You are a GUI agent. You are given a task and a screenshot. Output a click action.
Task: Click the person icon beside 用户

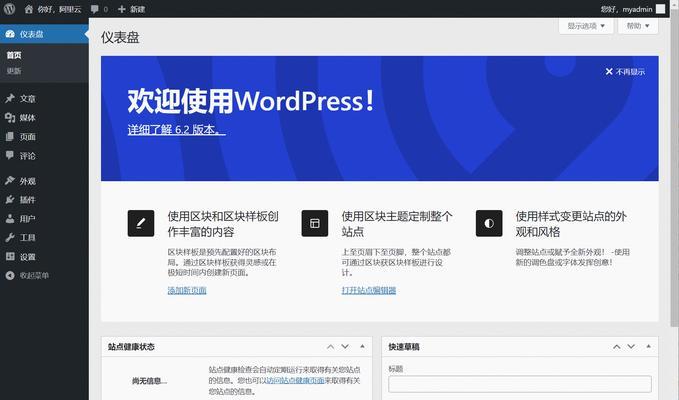pos(10,218)
